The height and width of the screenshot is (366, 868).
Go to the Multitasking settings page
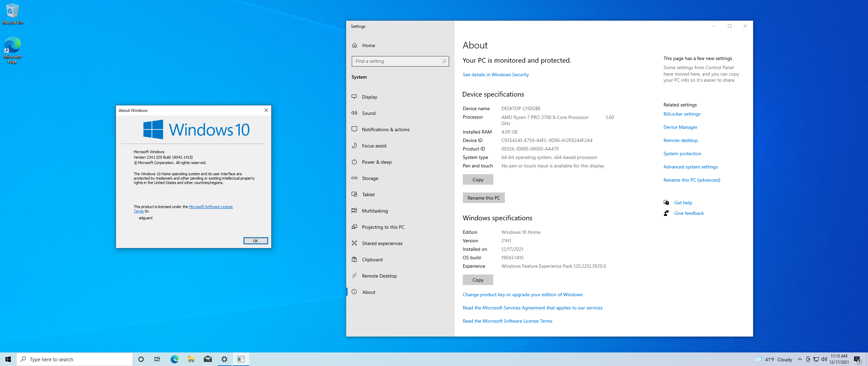375,211
